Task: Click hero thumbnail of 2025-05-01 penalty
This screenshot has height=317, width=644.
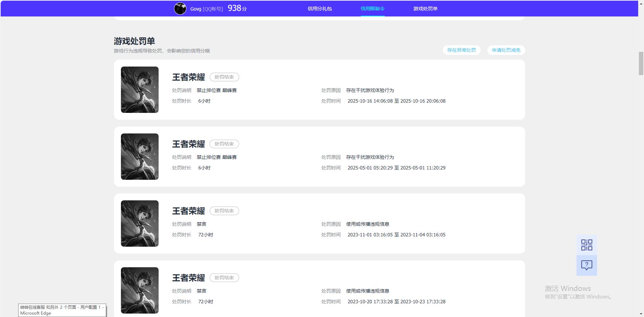Action: [x=140, y=156]
